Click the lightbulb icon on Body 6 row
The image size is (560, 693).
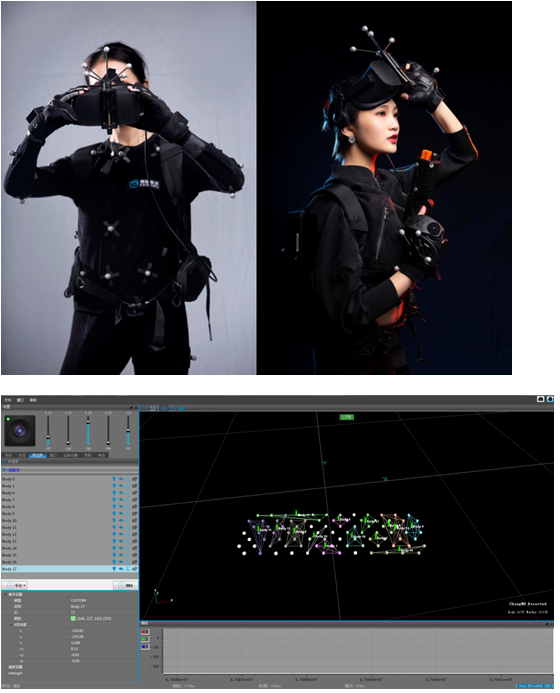tap(114, 493)
